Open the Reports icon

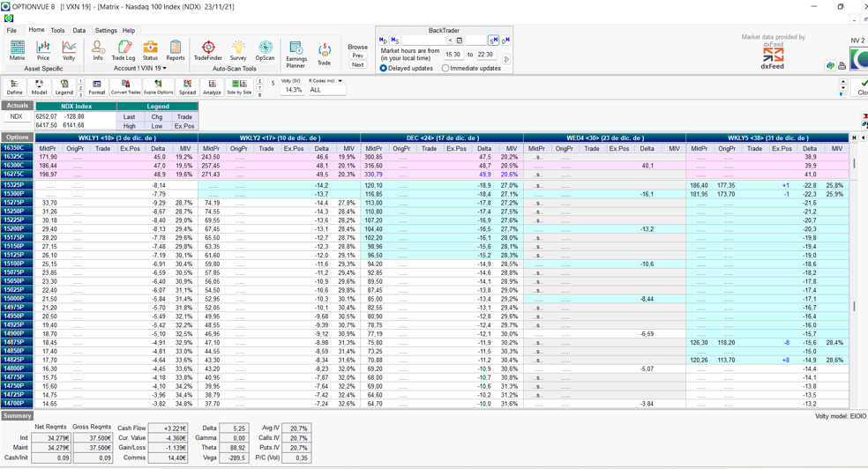point(176,50)
